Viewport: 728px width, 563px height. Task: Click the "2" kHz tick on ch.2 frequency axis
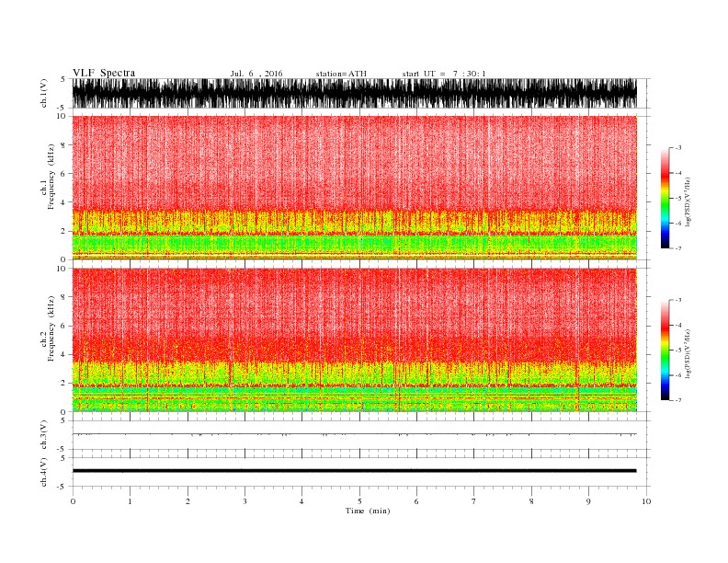(x=63, y=384)
